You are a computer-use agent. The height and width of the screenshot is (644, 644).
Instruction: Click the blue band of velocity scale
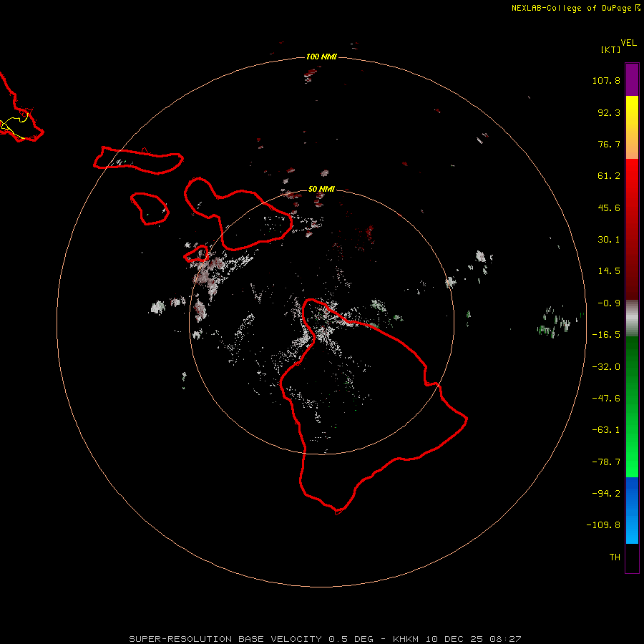click(632, 510)
